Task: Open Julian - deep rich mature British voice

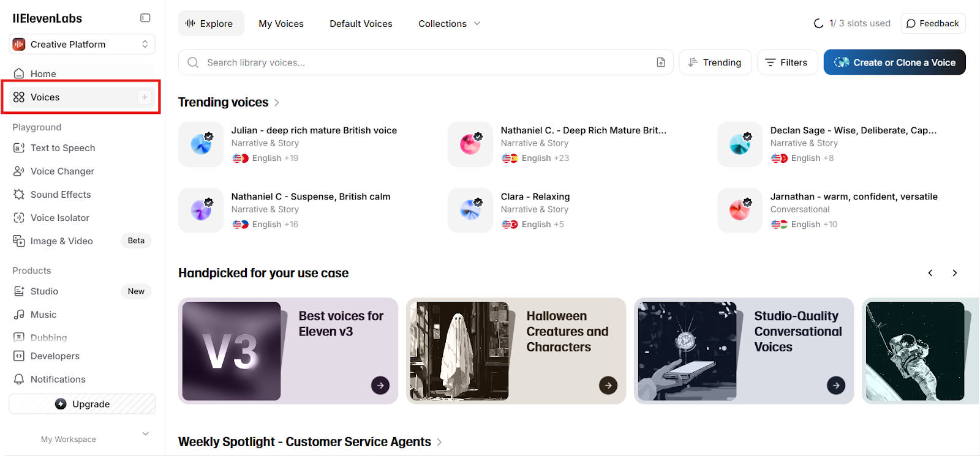Action: click(314, 130)
